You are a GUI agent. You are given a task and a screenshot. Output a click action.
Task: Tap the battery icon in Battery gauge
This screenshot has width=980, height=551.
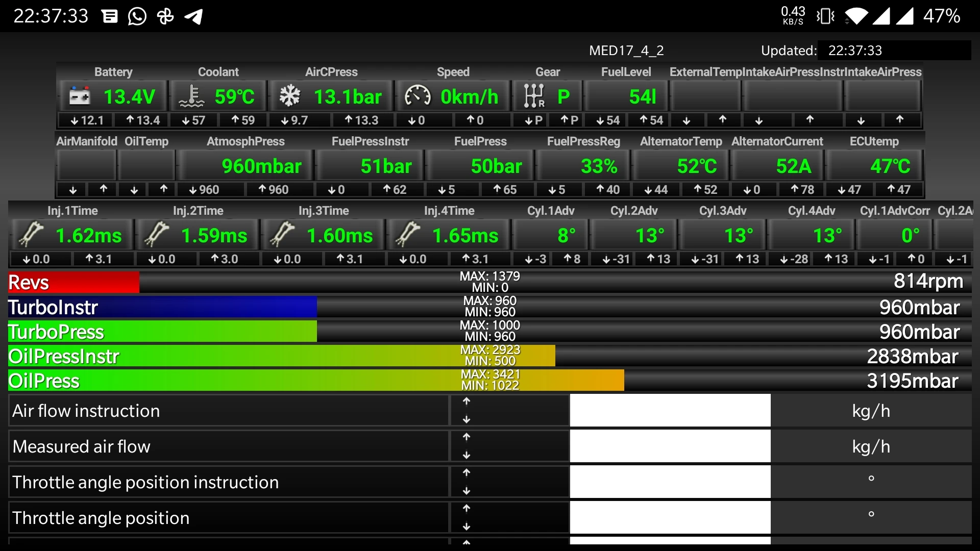tap(80, 96)
